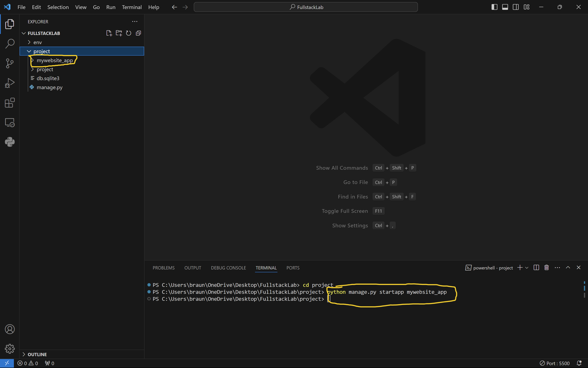The width and height of the screenshot is (588, 368).
Task: Open the Remote Explorer view
Action: tap(10, 123)
